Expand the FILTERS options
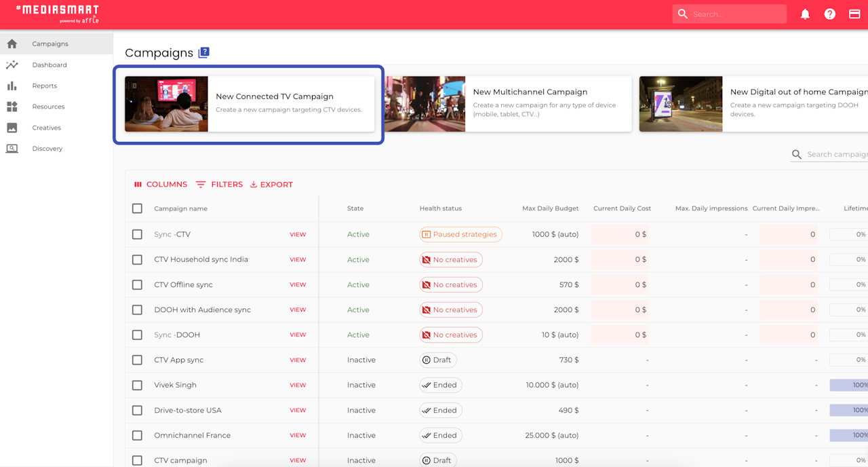The width and height of the screenshot is (868, 467). point(219,185)
